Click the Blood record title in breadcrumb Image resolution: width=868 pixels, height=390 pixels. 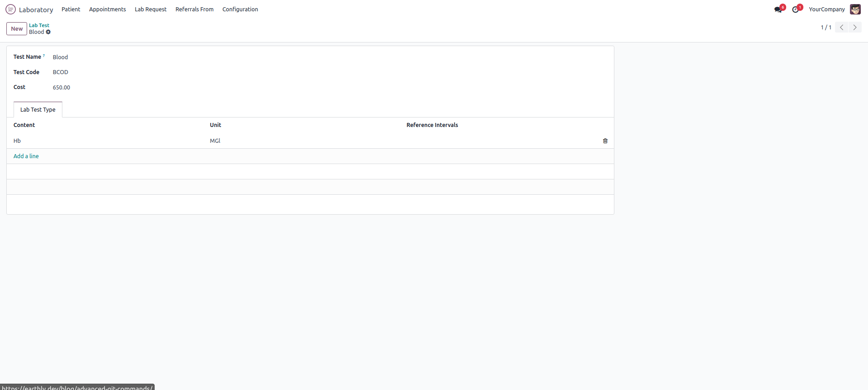(x=37, y=32)
